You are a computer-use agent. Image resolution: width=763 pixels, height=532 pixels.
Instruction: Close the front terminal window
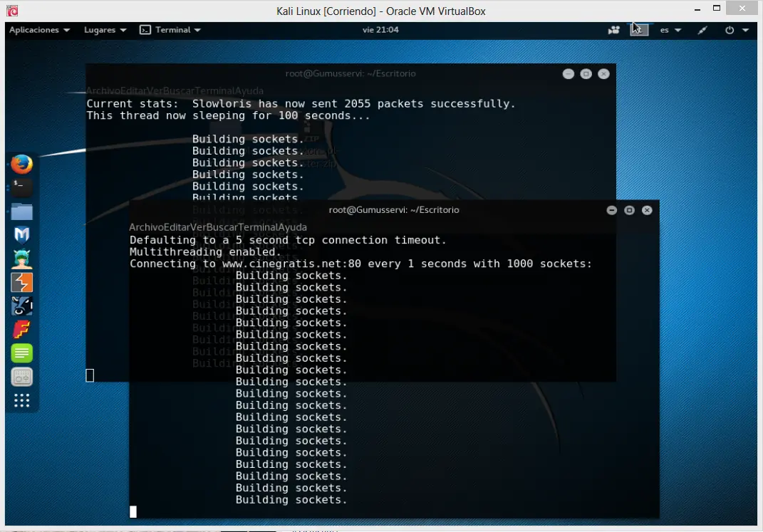(647, 210)
